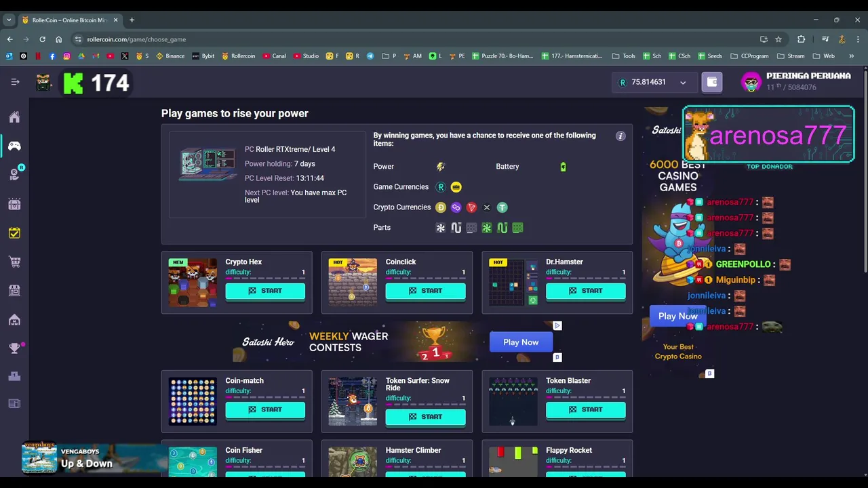Viewport: 868px width, 488px height.
Task: Open the trophy sidebar icon
Action: click(x=14, y=348)
